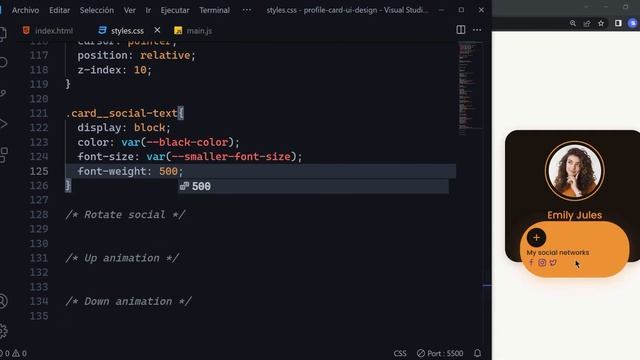Click the .card__social-text selector

122,113
